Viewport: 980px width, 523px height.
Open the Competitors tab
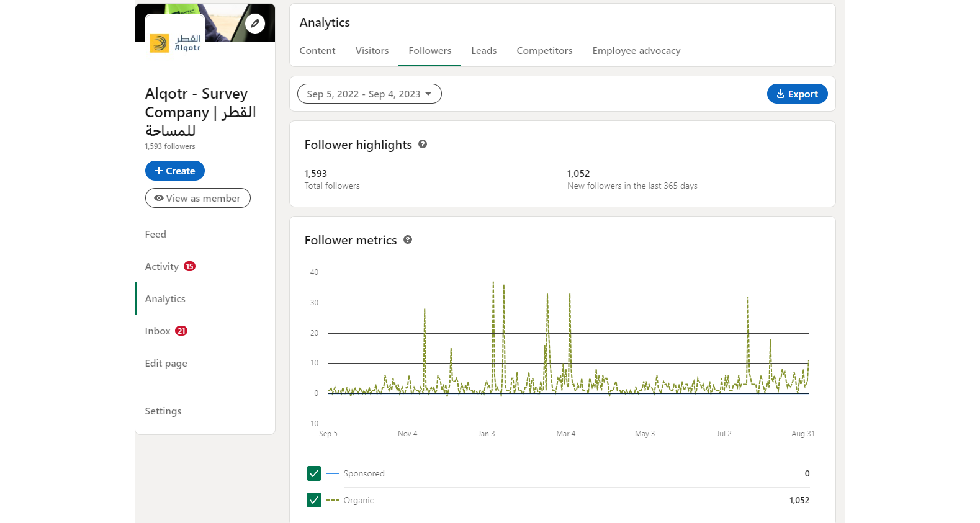tap(545, 51)
